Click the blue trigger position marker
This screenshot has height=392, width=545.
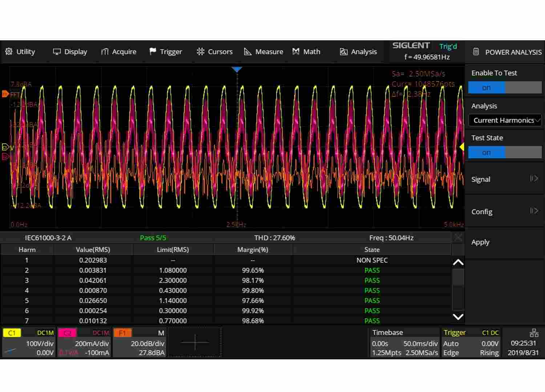coord(237,69)
